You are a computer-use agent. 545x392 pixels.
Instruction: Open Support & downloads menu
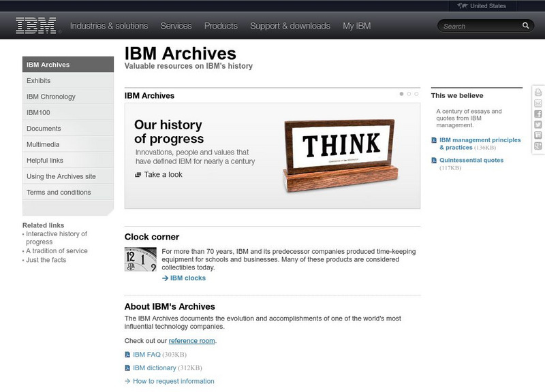(x=290, y=26)
